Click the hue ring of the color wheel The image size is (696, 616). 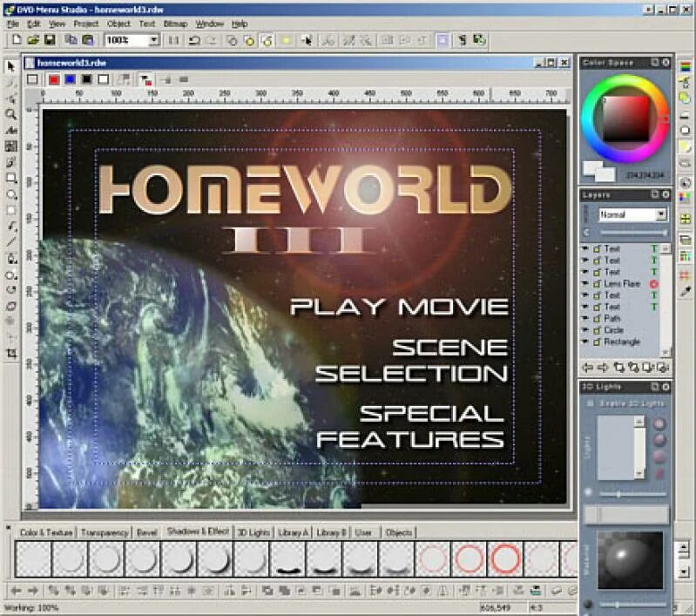tap(625, 81)
